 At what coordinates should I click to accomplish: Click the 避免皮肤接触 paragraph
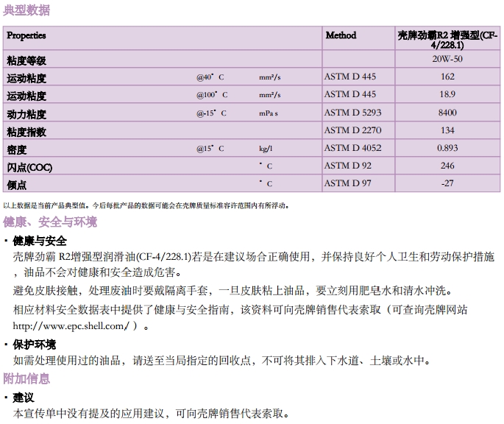click(x=233, y=291)
